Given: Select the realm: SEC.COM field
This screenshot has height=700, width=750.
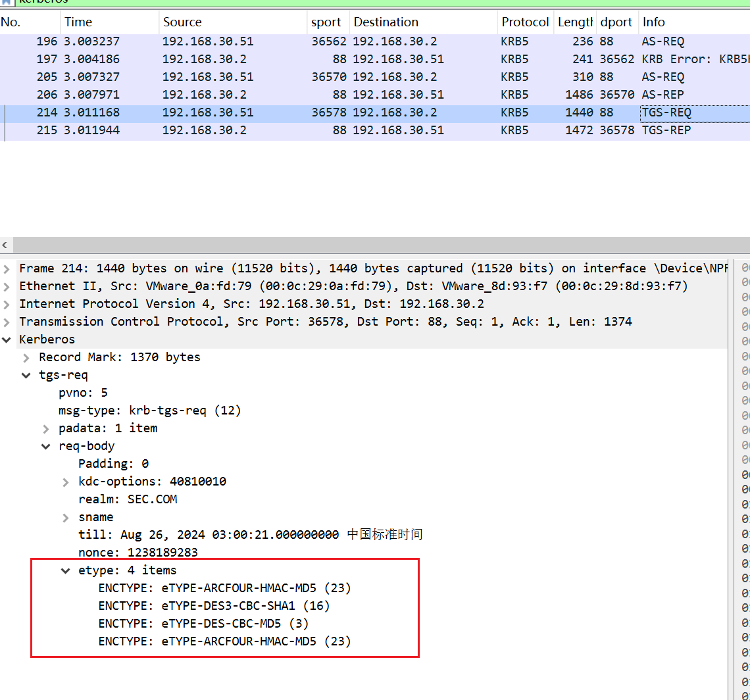Looking at the screenshot, I should [128, 499].
